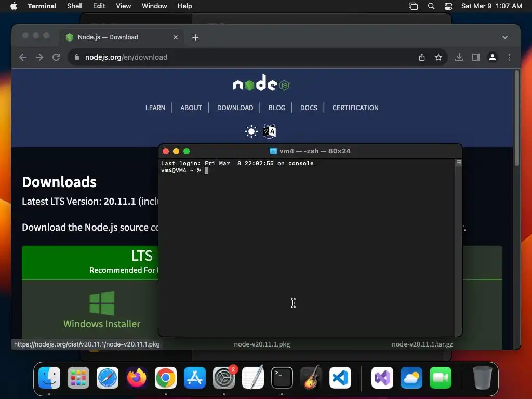Go forward in Chrome browser
This screenshot has width=532, height=399.
pyautogui.click(x=39, y=57)
